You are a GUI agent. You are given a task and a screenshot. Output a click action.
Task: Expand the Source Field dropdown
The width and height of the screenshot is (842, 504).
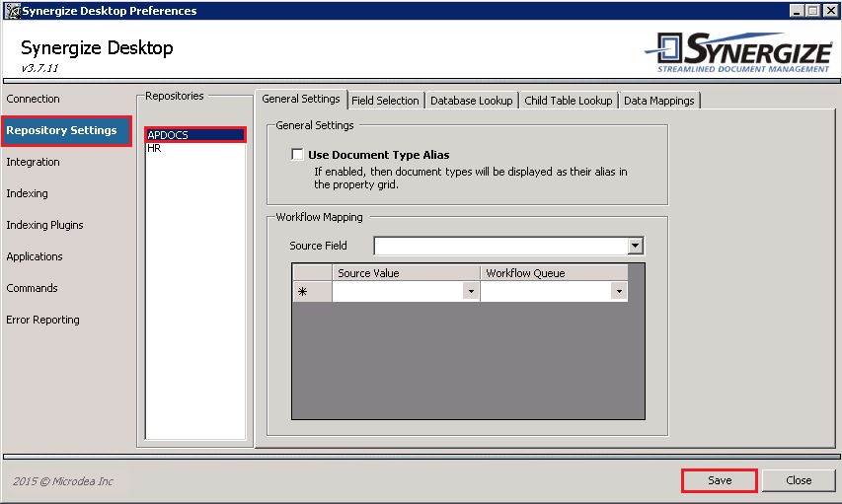pos(636,246)
